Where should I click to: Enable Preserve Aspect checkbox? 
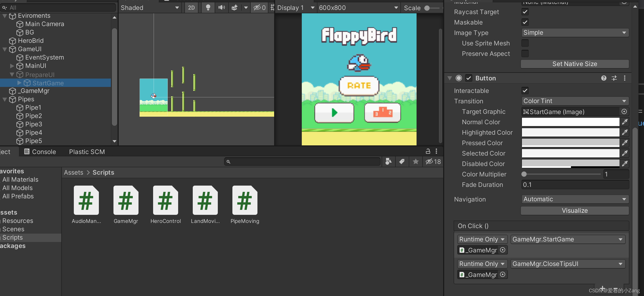click(525, 54)
